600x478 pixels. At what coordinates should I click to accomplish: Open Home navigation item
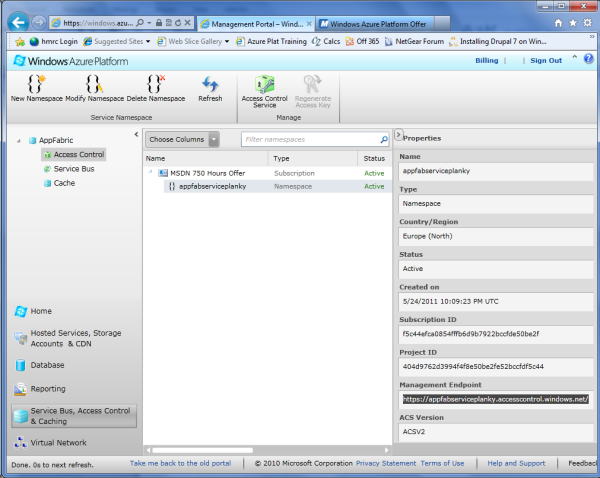pyautogui.click(x=34, y=311)
